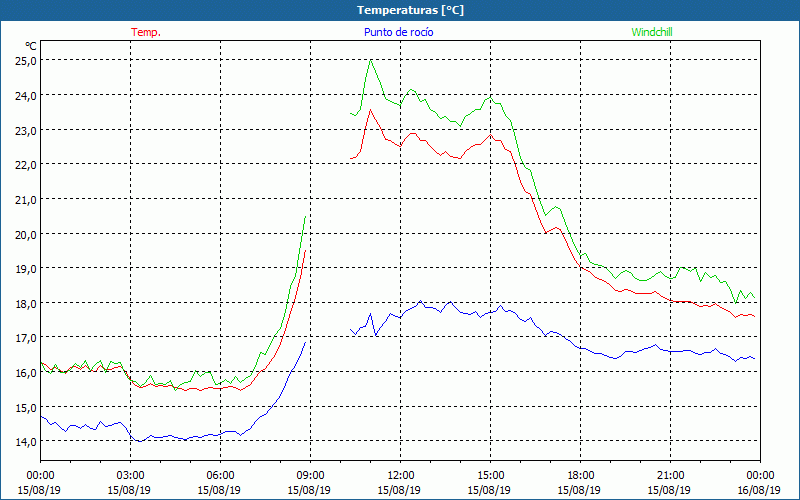Click the Punto de rocío legend label

(x=399, y=32)
